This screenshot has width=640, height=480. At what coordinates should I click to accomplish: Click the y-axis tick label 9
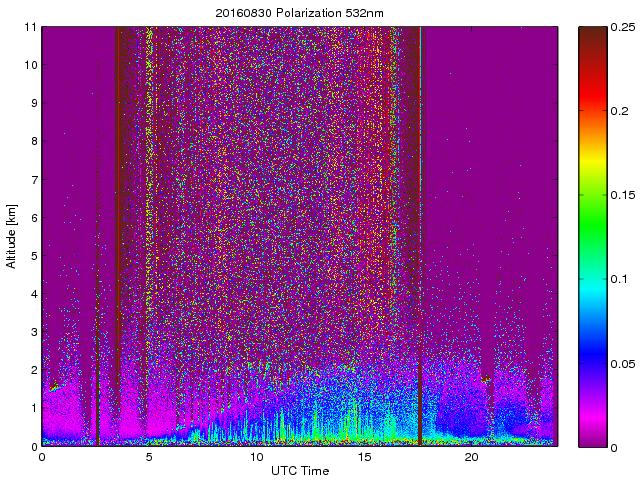(33, 103)
